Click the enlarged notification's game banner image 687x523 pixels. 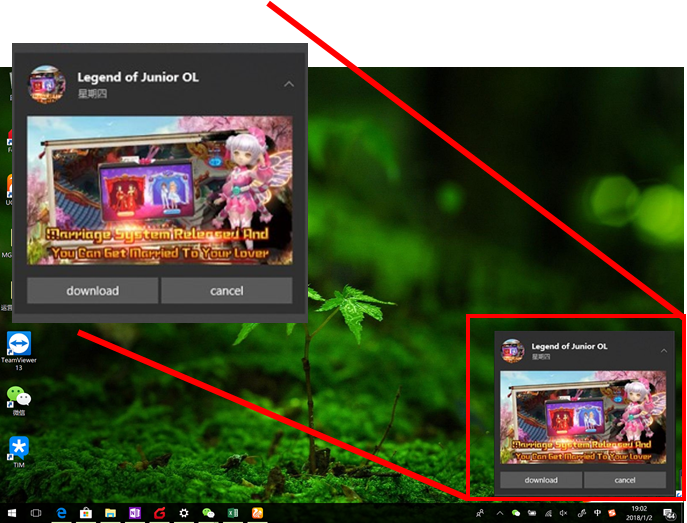pos(159,190)
